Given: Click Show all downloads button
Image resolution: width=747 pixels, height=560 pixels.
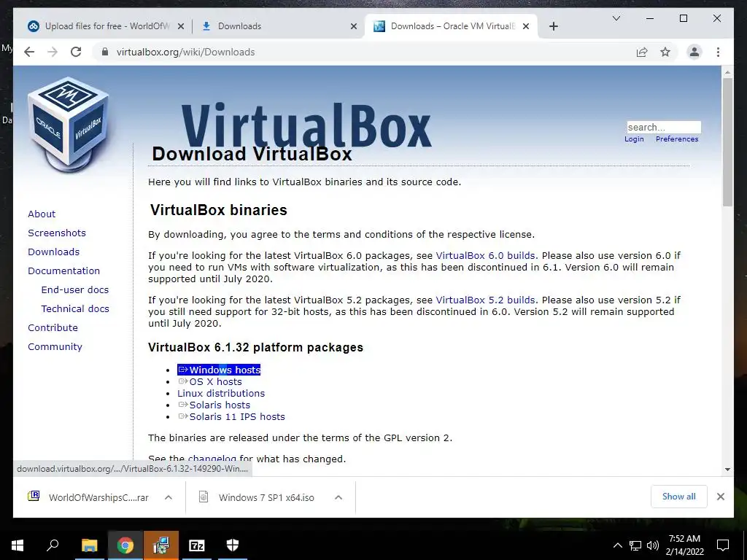Looking at the screenshot, I should coord(678,497).
